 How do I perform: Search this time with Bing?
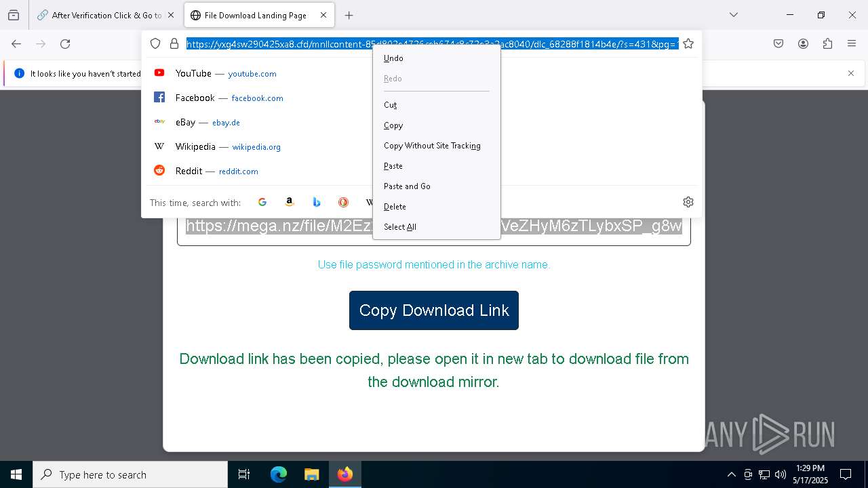(x=317, y=202)
